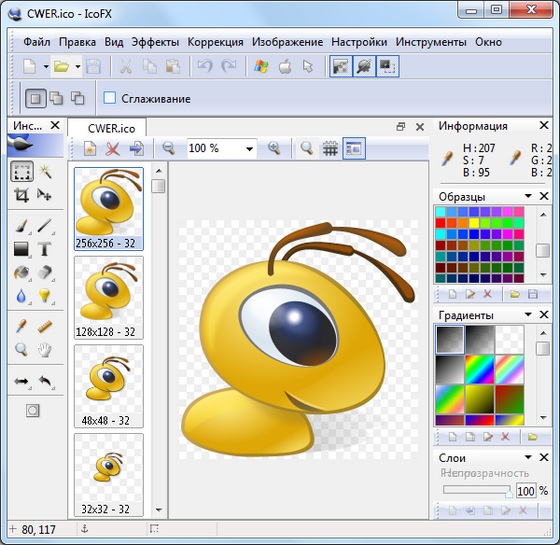Open the Изображение menu
This screenshot has height=545, width=560.
(288, 42)
